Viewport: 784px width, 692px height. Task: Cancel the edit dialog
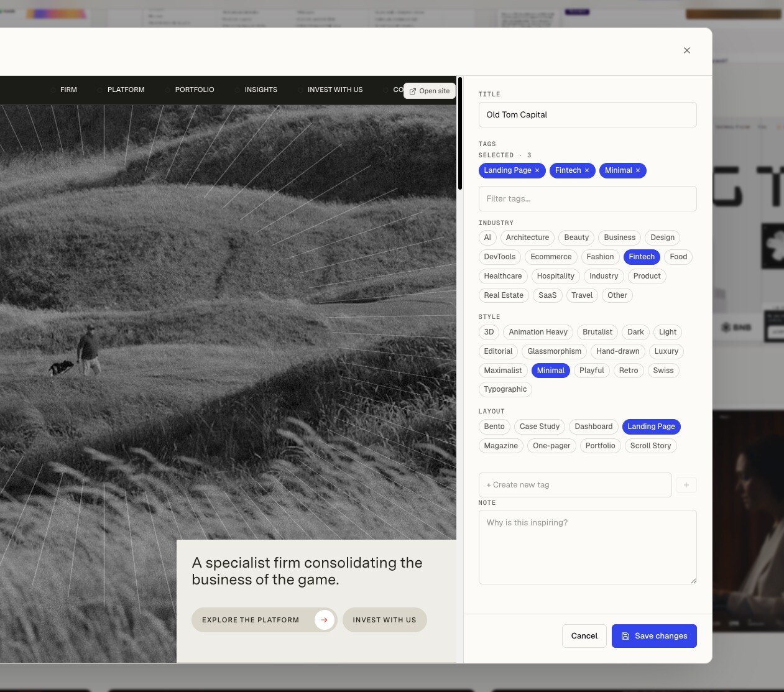click(x=584, y=636)
